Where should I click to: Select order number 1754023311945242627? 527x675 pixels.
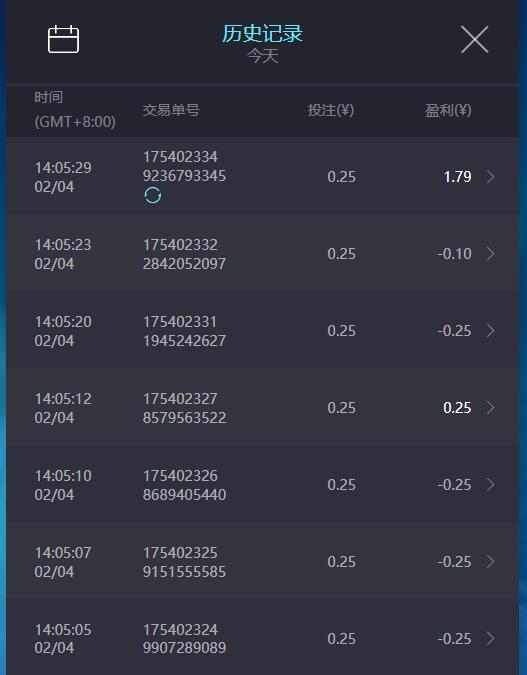pos(184,331)
